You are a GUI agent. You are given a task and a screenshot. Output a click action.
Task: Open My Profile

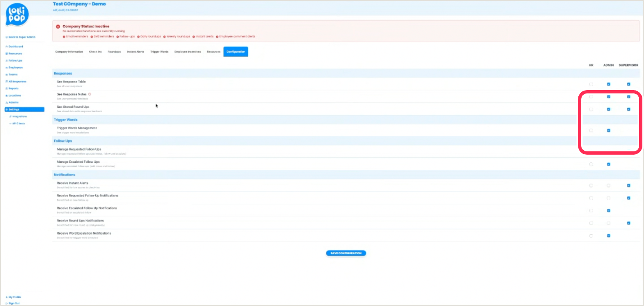(x=13, y=297)
